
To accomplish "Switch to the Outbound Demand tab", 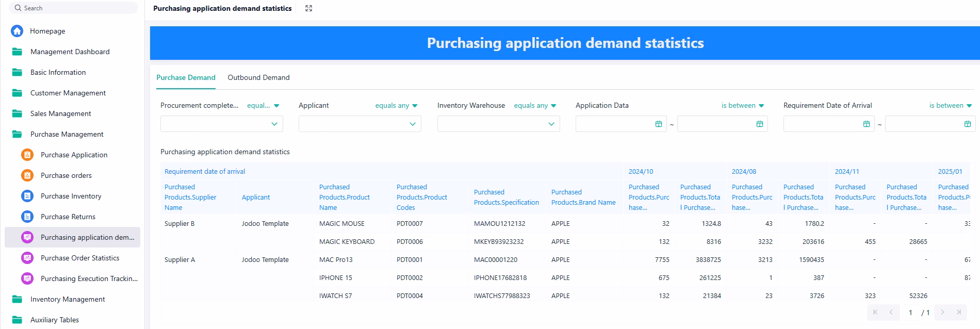I will coord(258,77).
